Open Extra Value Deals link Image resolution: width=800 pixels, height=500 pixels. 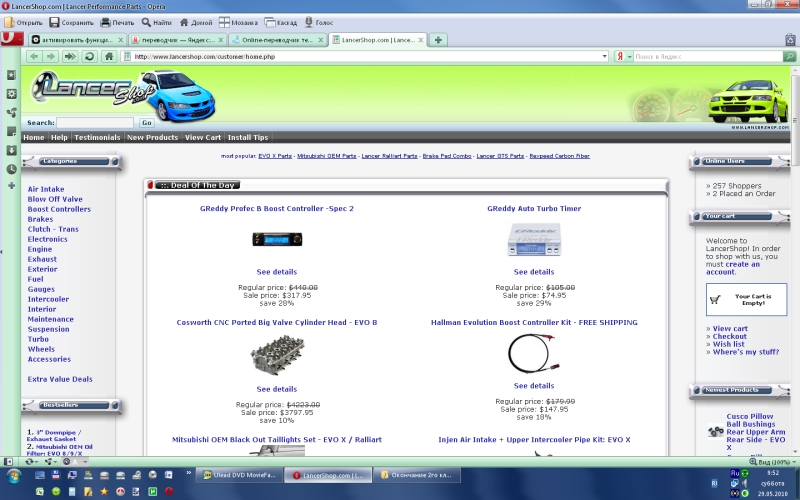click(x=60, y=379)
